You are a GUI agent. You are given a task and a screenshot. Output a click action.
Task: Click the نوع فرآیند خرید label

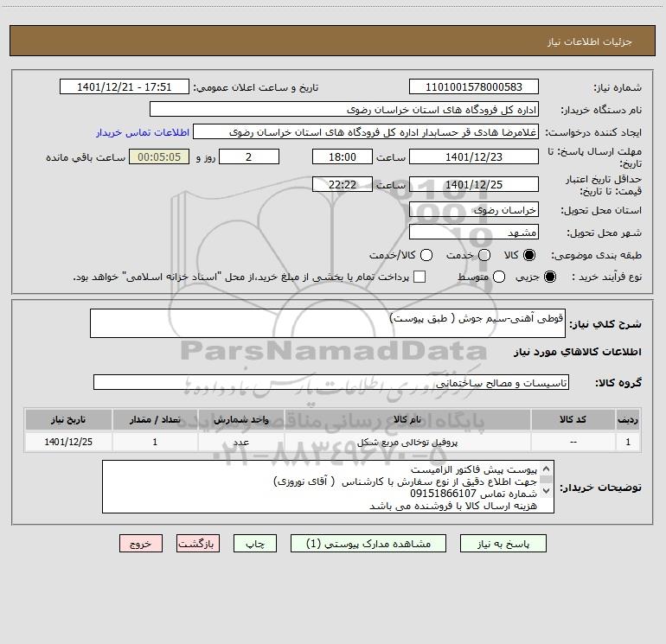coord(606,277)
